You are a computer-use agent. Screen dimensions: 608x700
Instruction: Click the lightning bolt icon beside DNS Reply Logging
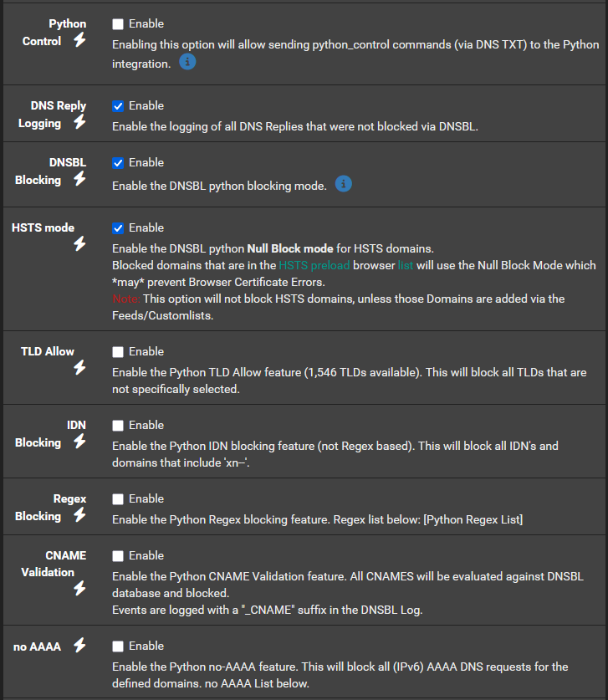79,123
